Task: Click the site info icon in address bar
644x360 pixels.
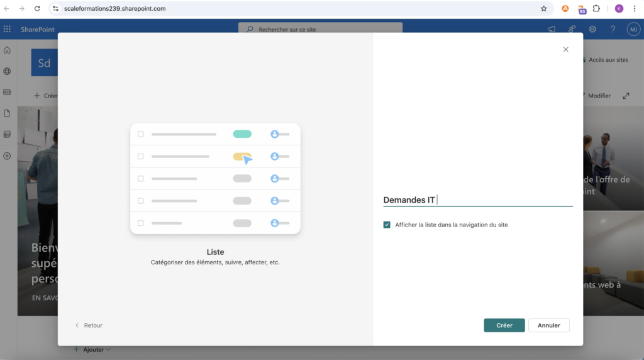Action: (55, 8)
